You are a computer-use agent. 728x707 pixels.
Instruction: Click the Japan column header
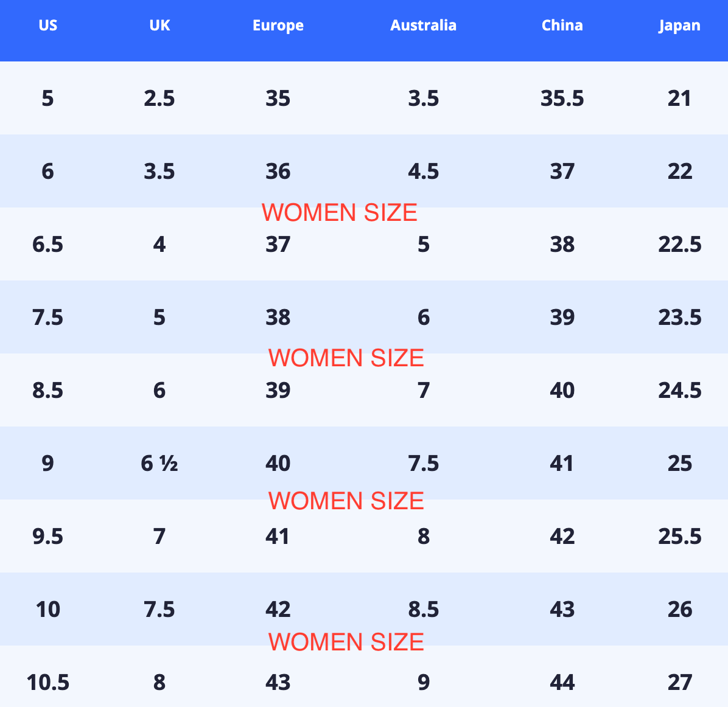(x=679, y=25)
